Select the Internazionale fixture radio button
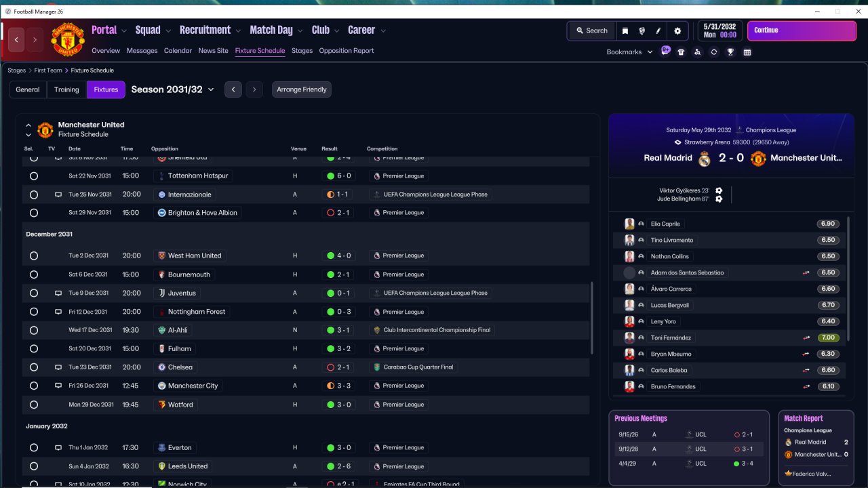 click(34, 195)
